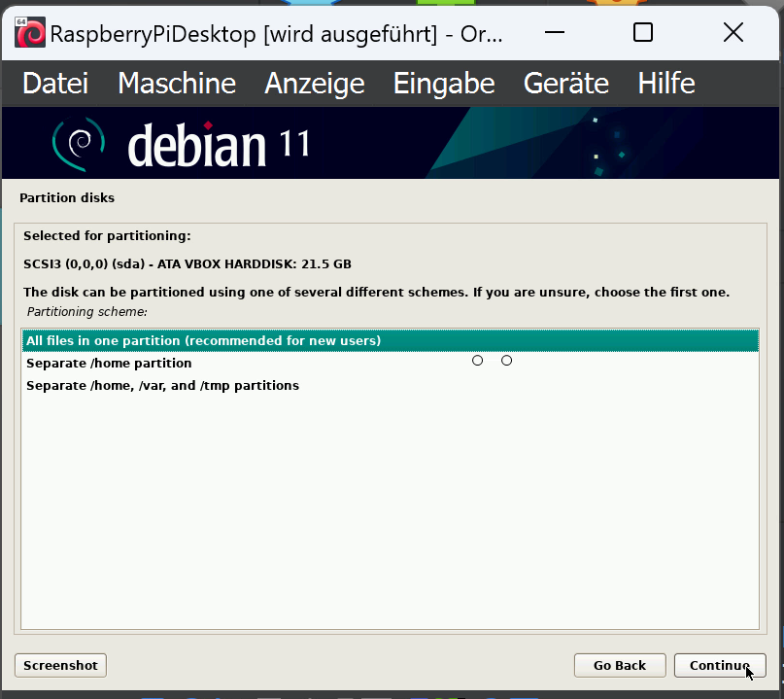Click the Go Back button
This screenshot has height=699, width=784.
(x=620, y=666)
